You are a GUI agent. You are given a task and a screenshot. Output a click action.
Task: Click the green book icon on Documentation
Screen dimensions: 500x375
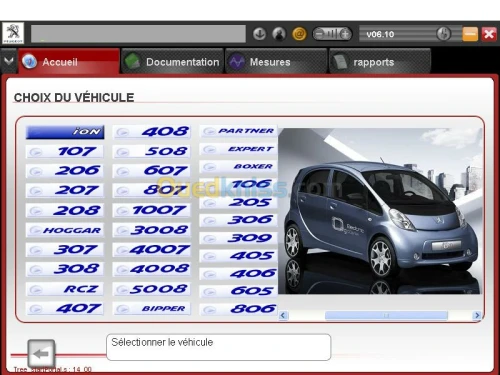132,62
